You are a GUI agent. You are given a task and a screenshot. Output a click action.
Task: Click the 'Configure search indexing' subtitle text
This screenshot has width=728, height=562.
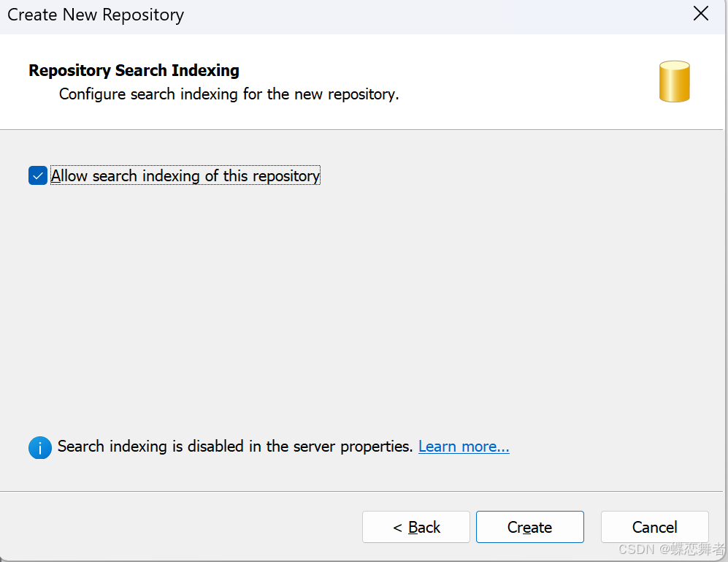click(229, 94)
